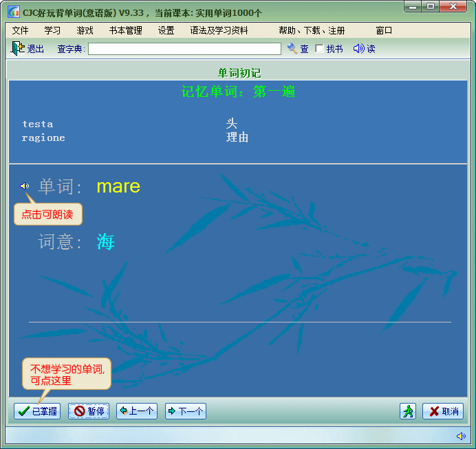
Task: Open the 书本管理 menu
Action: 126,31
